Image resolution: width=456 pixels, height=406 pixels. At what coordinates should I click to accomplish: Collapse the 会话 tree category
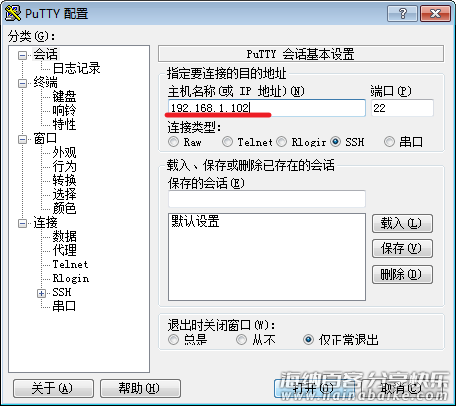[22, 55]
